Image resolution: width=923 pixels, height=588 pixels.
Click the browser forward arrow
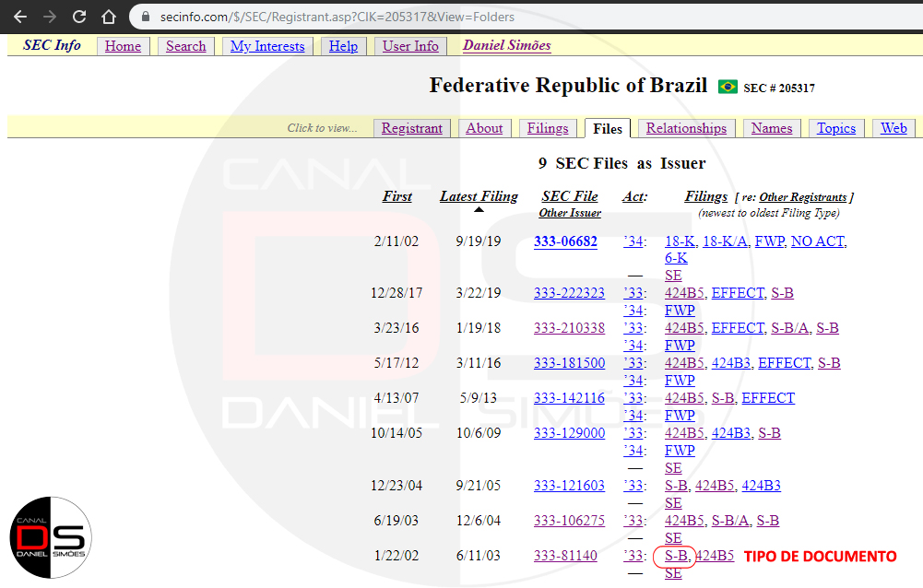tap(50, 18)
